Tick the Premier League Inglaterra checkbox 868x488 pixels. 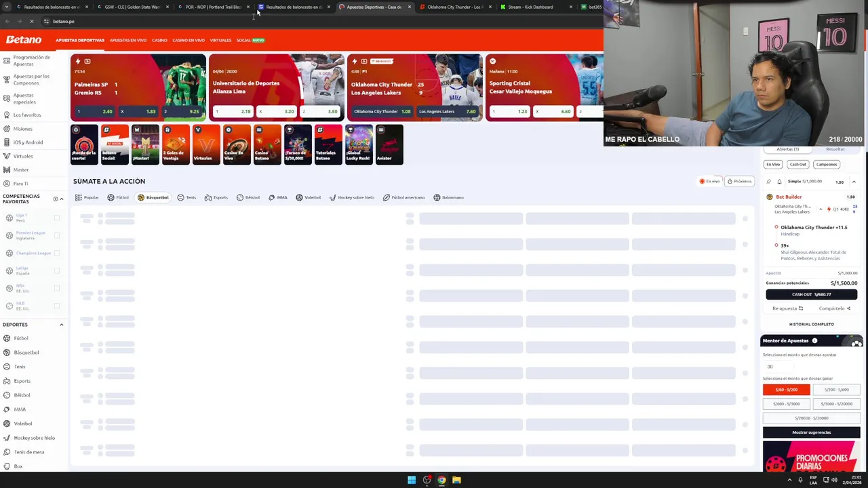pos(57,235)
